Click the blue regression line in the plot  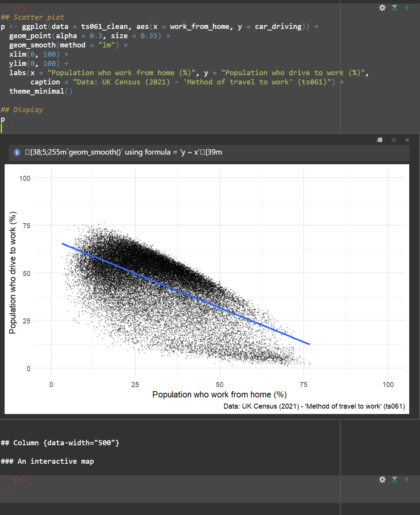tap(185, 293)
